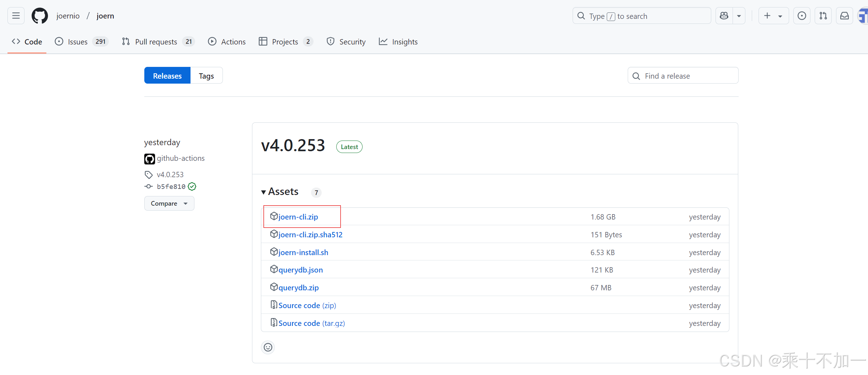Click the zip file icon beside Source code (zip)

pos(274,305)
